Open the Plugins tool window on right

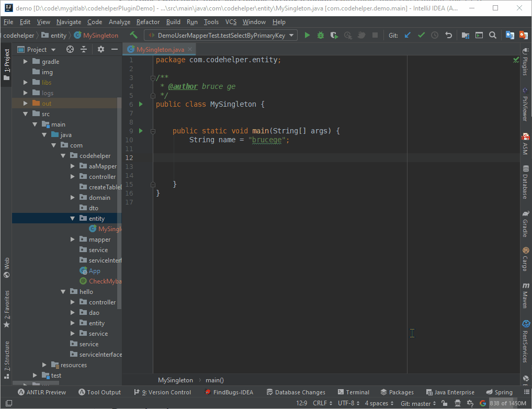[x=525, y=62]
